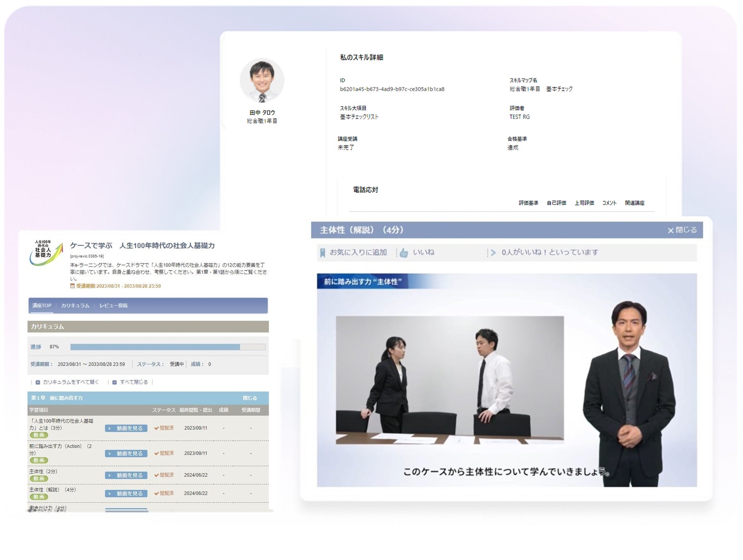Switch to the カリキュラム tab

click(x=75, y=306)
